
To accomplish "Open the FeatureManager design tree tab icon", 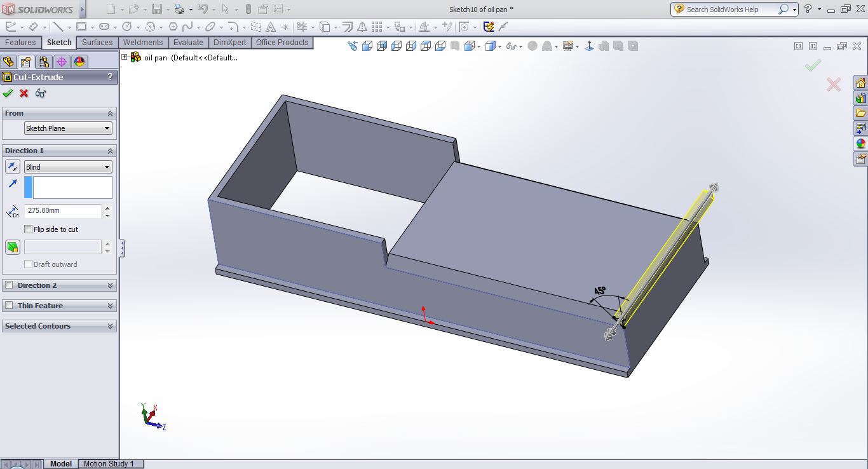I will click(8, 62).
